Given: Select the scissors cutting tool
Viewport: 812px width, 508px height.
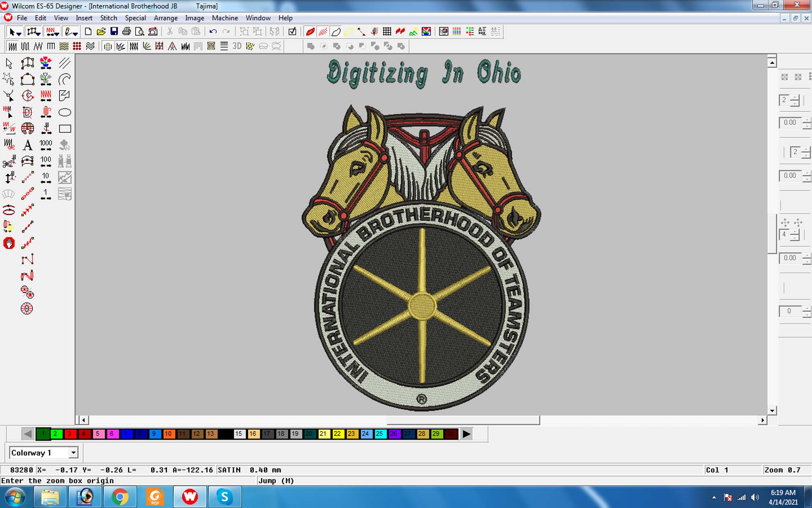Looking at the screenshot, I should pyautogui.click(x=8, y=162).
